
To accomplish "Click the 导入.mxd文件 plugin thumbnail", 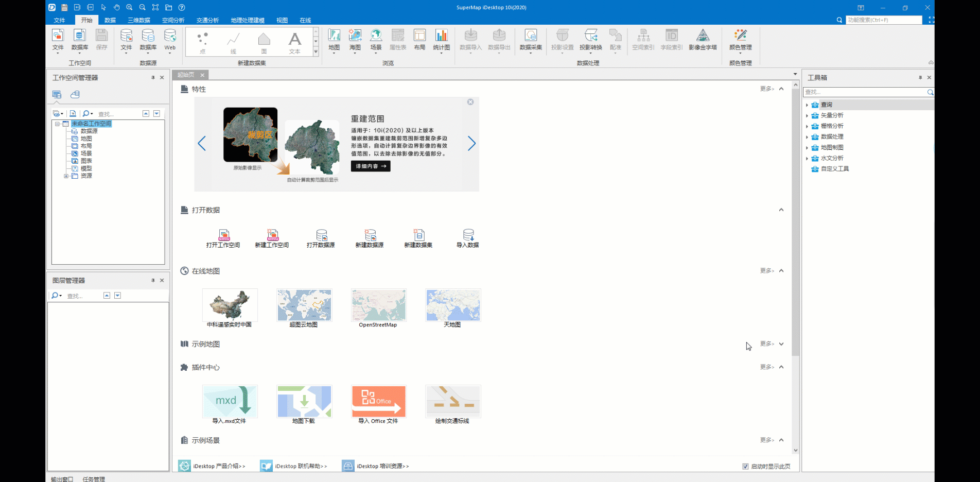I will [230, 401].
